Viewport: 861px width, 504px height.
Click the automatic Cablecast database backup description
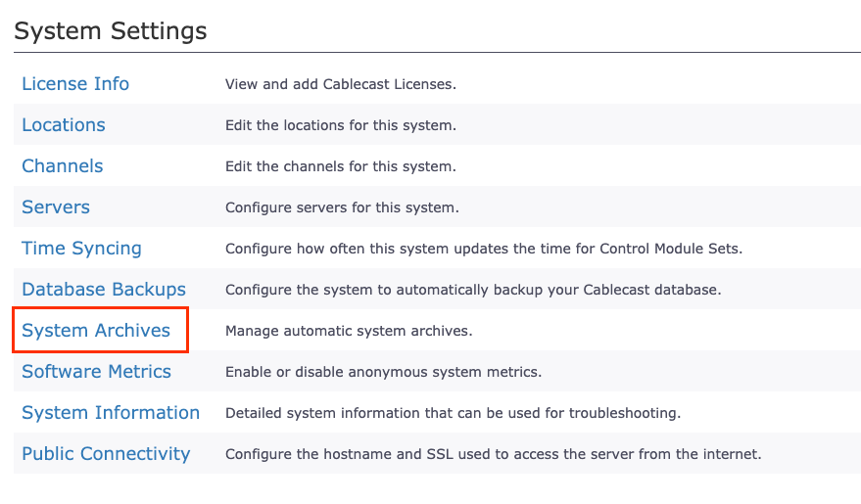(473, 291)
